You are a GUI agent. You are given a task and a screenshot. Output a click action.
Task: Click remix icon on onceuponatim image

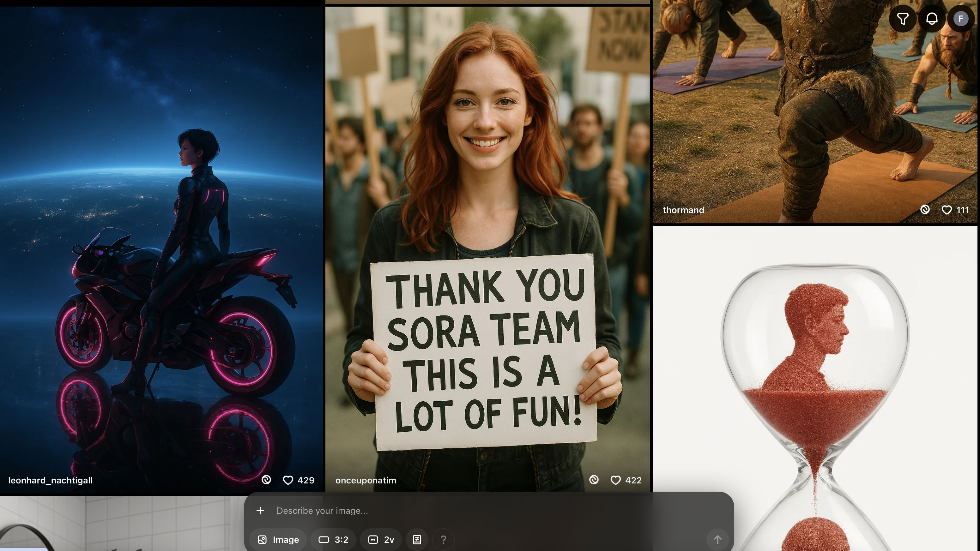[x=594, y=480]
